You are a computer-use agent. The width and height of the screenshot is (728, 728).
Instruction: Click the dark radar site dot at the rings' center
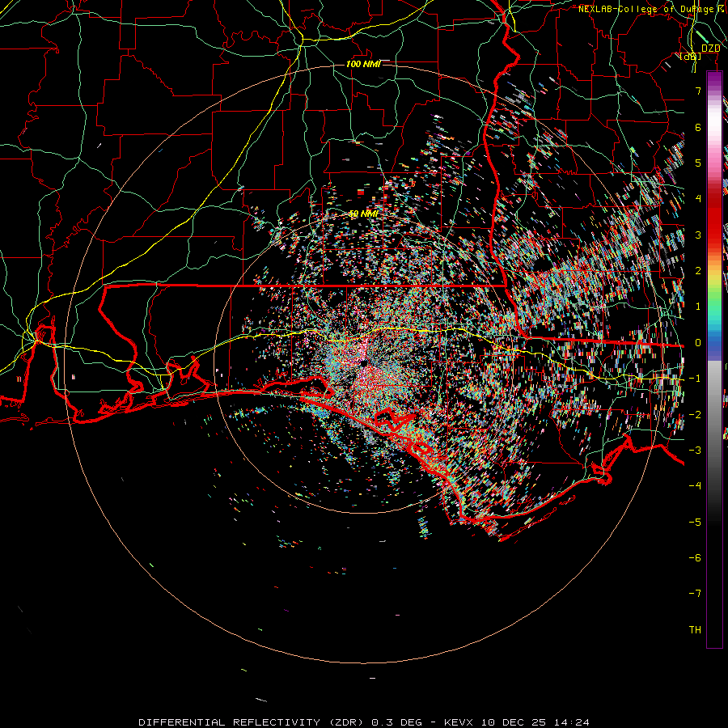[x=363, y=363]
